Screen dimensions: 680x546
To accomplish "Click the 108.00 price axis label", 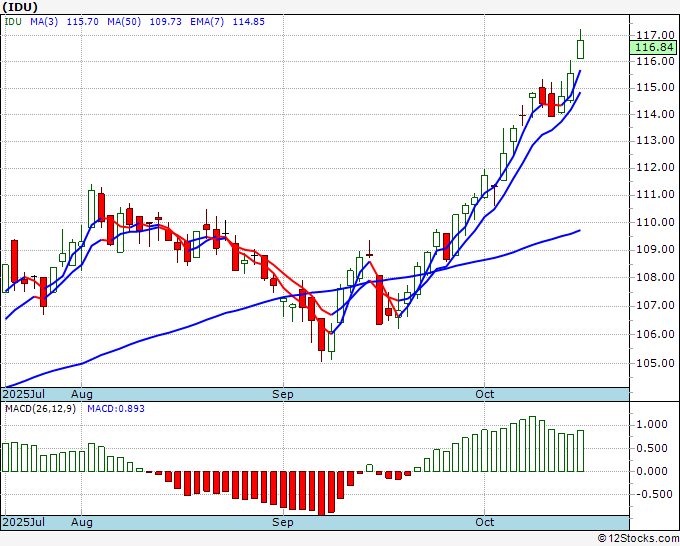I will click(x=655, y=277).
